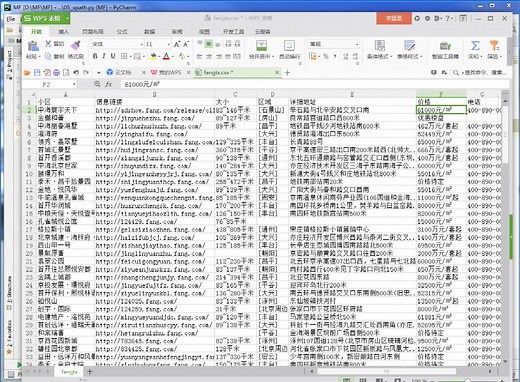Expand the WPS application menu arrow
Screen dimensions: 520x382
[x=67, y=18]
